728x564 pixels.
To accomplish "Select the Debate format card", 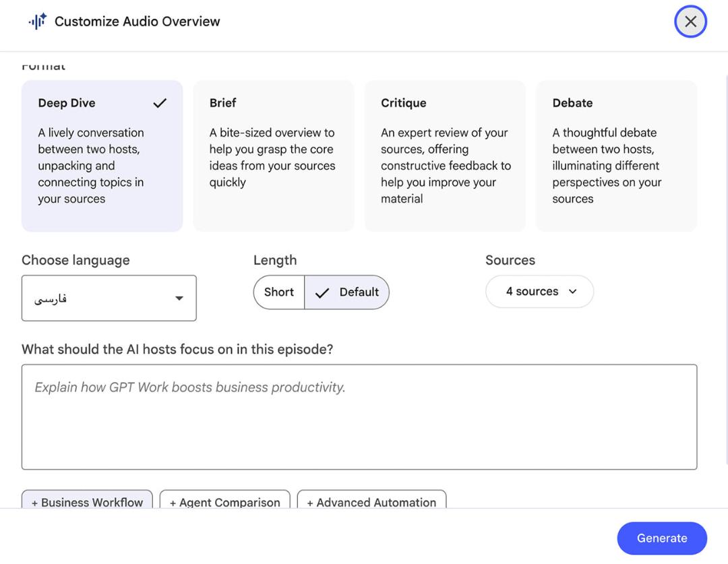I will [x=617, y=156].
